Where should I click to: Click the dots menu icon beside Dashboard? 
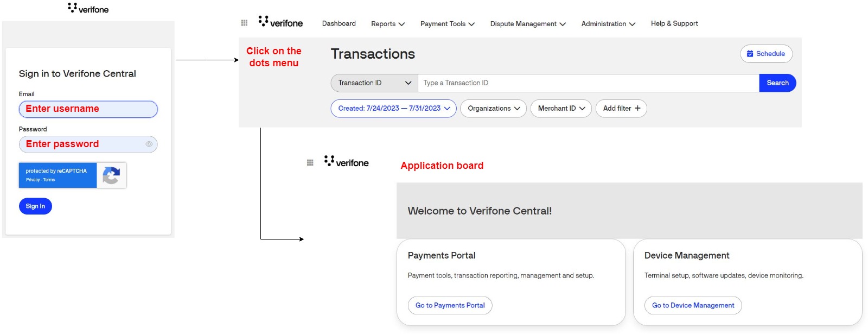point(244,23)
